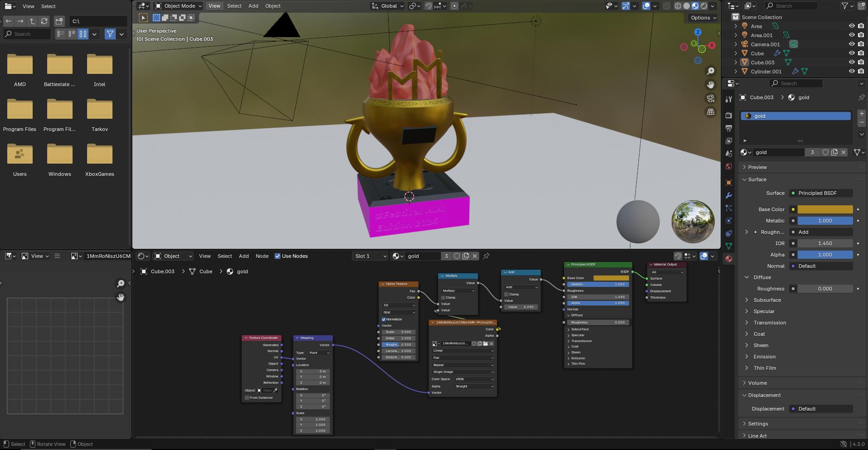This screenshot has height=450, width=868.
Task: Open the Slot 1 material slot dropdown
Action: 371,256
